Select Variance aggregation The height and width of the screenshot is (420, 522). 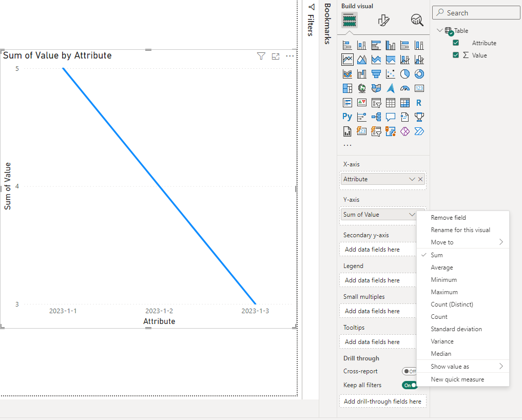click(463, 341)
